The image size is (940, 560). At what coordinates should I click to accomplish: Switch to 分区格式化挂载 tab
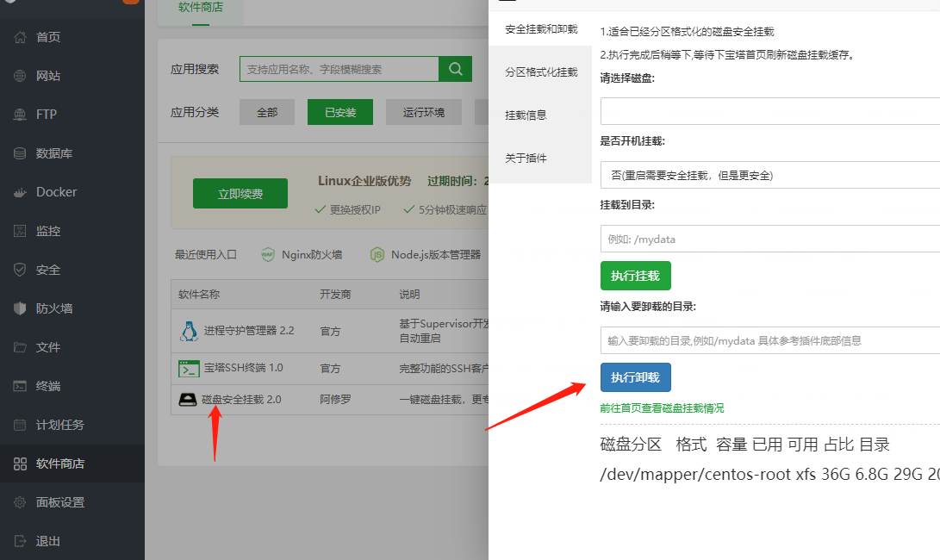tap(541, 72)
